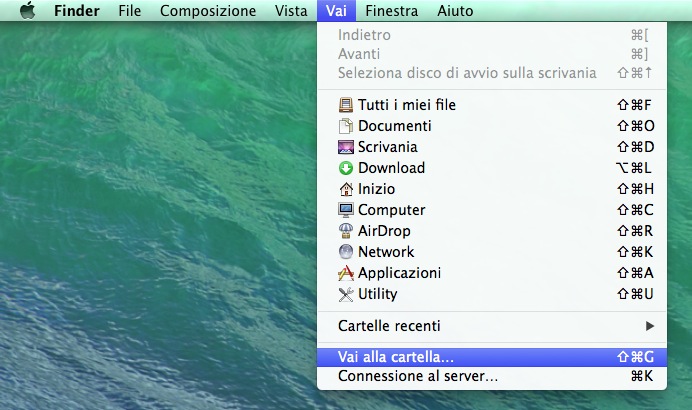
Task: Click the Network globe icon
Action: click(346, 252)
